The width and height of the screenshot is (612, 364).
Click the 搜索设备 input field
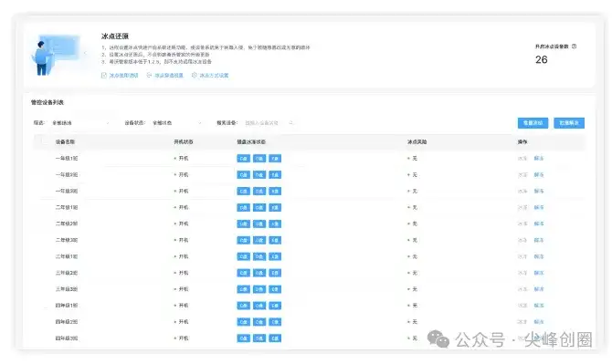(269, 123)
